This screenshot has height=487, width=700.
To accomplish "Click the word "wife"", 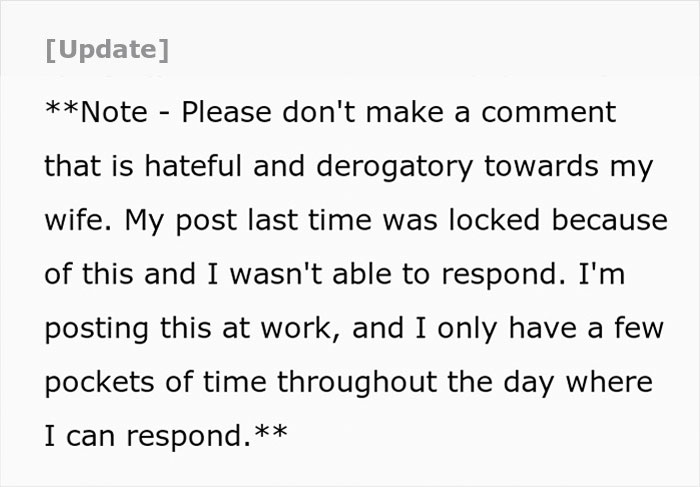I will click(x=74, y=220).
